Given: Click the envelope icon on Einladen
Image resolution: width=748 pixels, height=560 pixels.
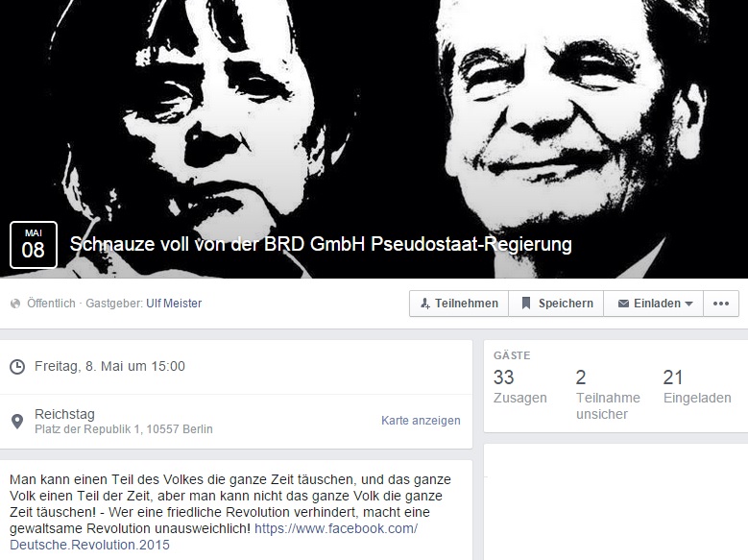Looking at the screenshot, I should coord(623,304).
